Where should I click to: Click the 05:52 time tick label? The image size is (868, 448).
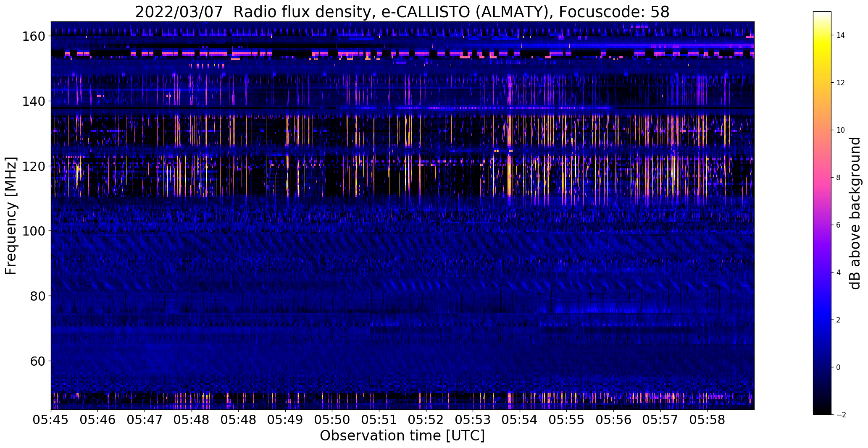(x=426, y=420)
